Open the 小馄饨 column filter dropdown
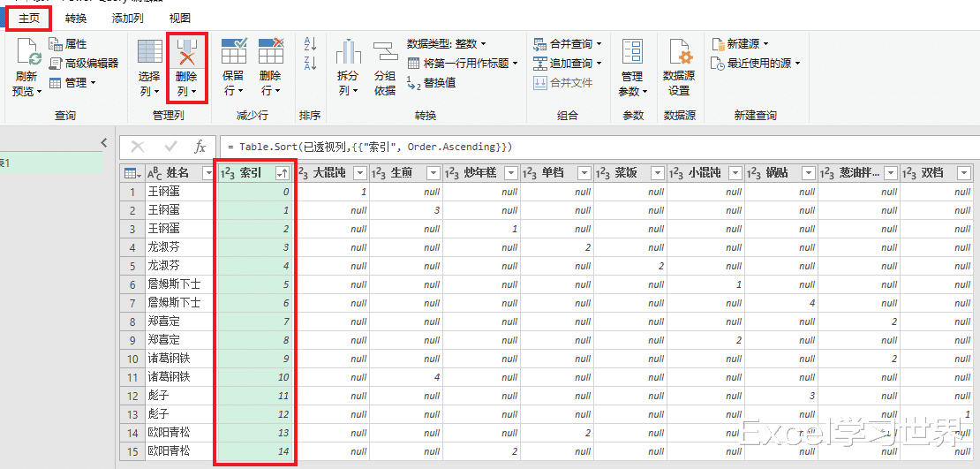Image resolution: width=980 pixels, height=469 pixels. point(735,173)
